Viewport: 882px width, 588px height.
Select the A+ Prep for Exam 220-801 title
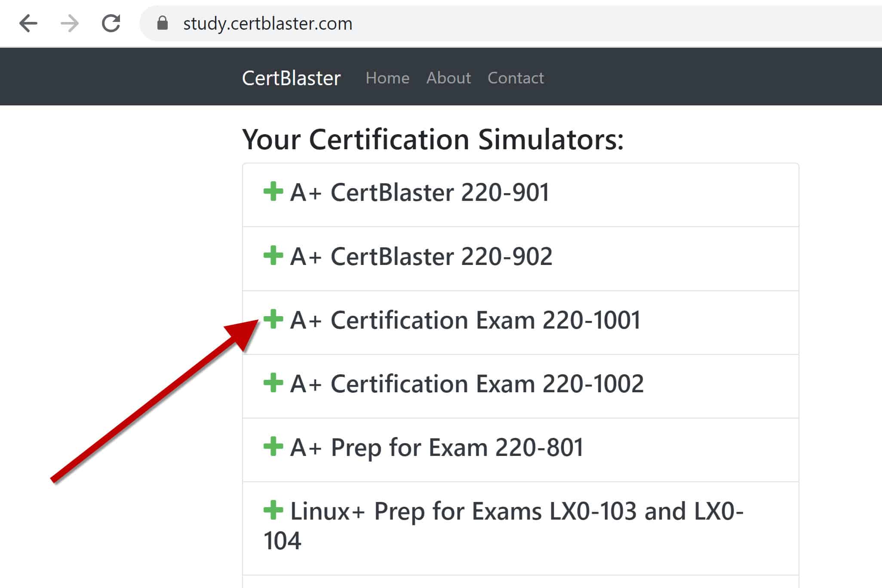(x=437, y=448)
